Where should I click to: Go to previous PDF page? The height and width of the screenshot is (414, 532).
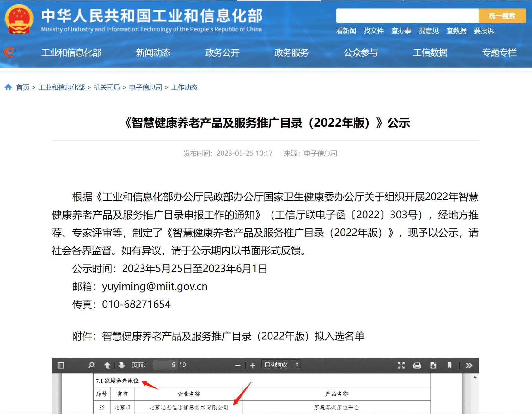(107, 365)
